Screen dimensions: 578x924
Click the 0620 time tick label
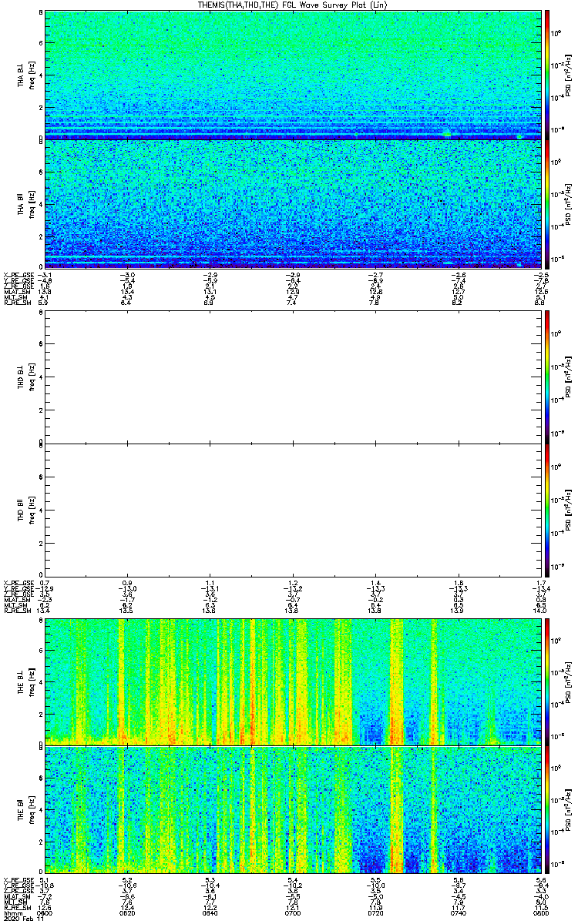(x=127, y=914)
